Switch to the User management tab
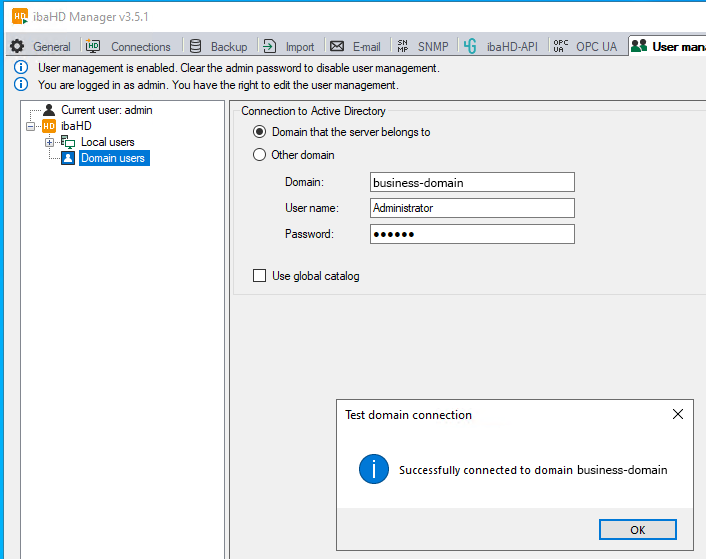706x559 pixels. tap(670, 46)
